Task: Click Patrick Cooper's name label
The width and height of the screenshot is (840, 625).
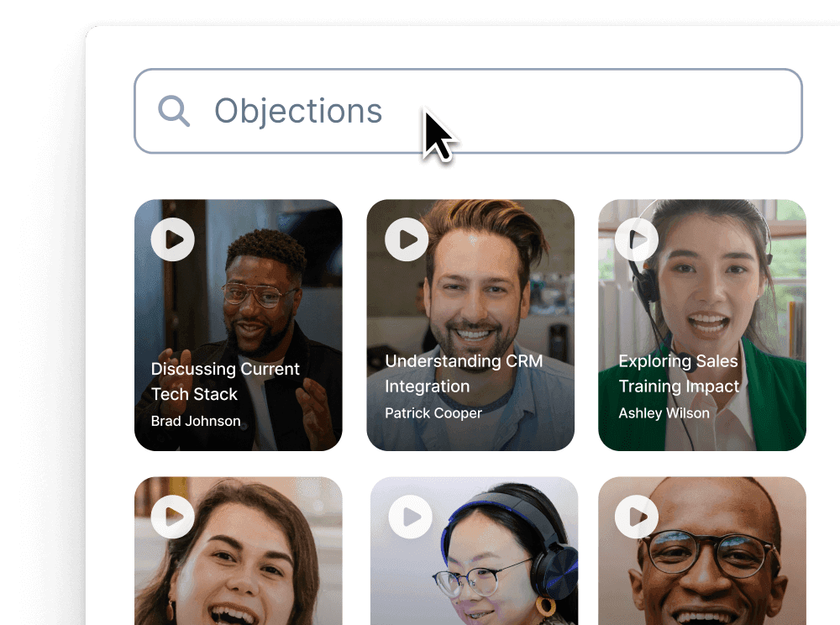Action: point(433,413)
